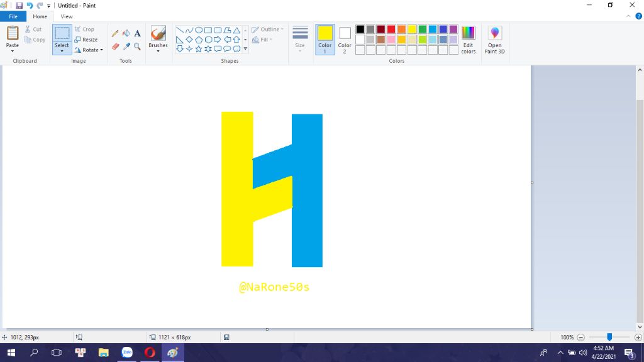Pick the red color swatch
This screenshot has height=362, width=644.
391,29
